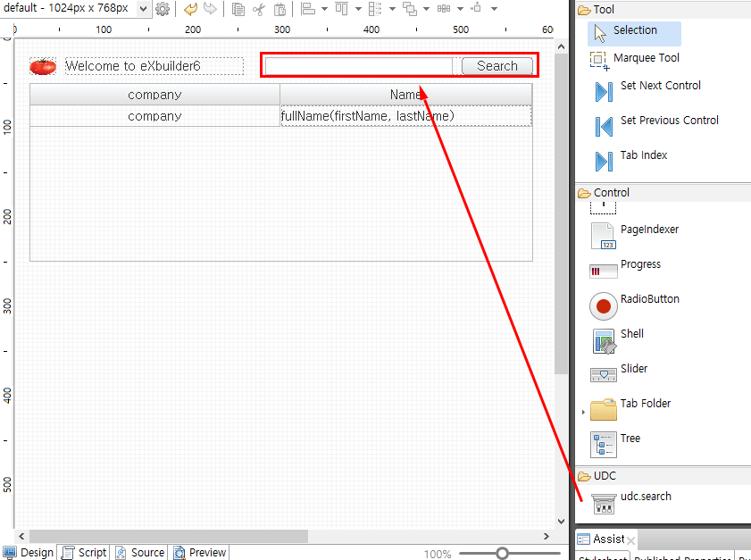Expand the Tab Folder palette item

point(583,412)
